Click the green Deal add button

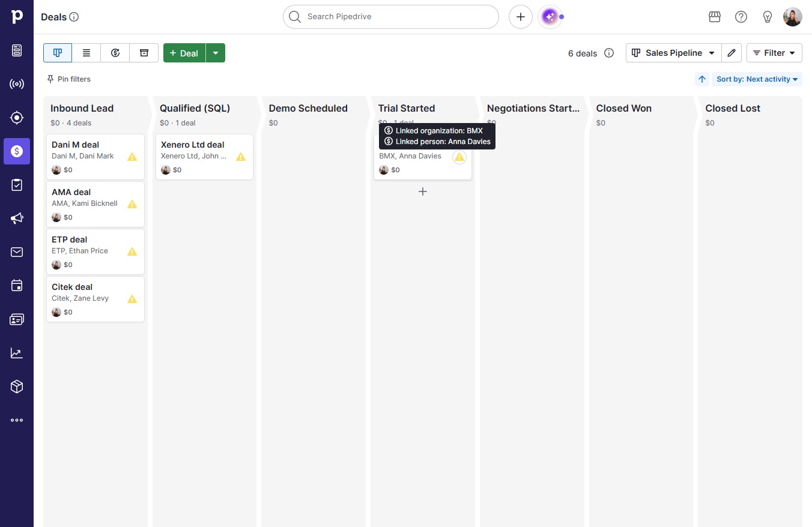pyautogui.click(x=184, y=53)
